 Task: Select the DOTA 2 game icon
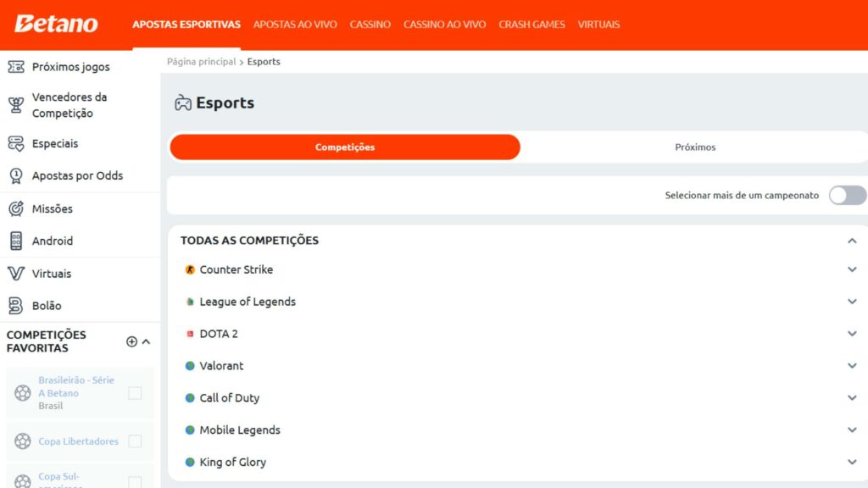click(190, 334)
